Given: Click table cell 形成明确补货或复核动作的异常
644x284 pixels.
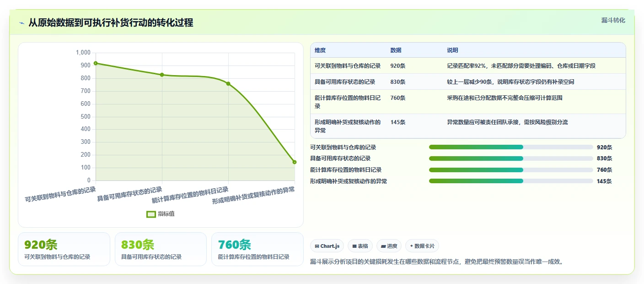Looking at the screenshot, I should click(x=348, y=126).
